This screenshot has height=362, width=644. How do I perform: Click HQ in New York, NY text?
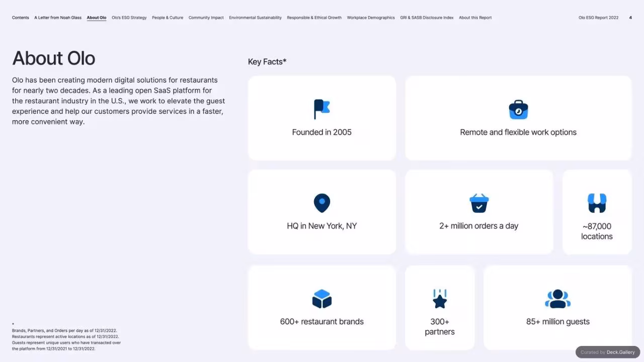322,226
